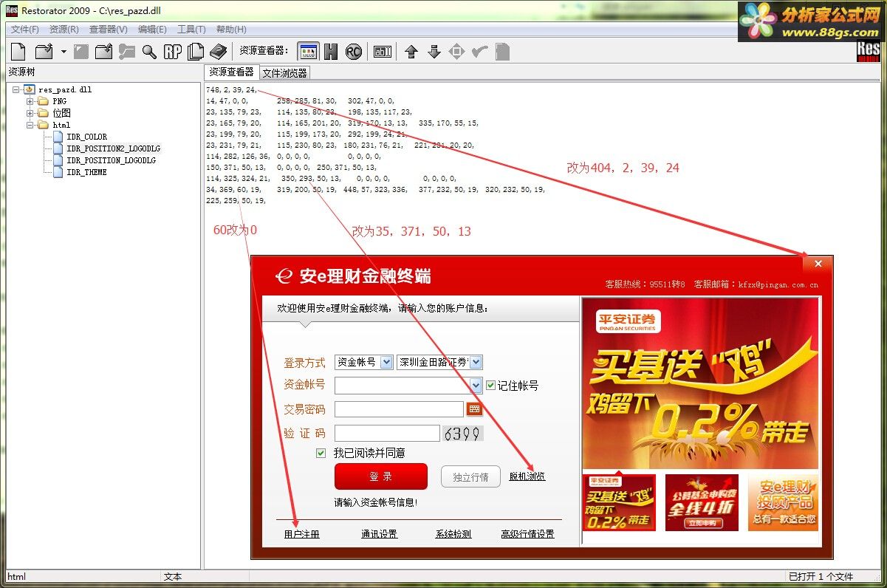Click the 高级行情设置 link
The width and height of the screenshot is (887, 588).
(x=527, y=534)
